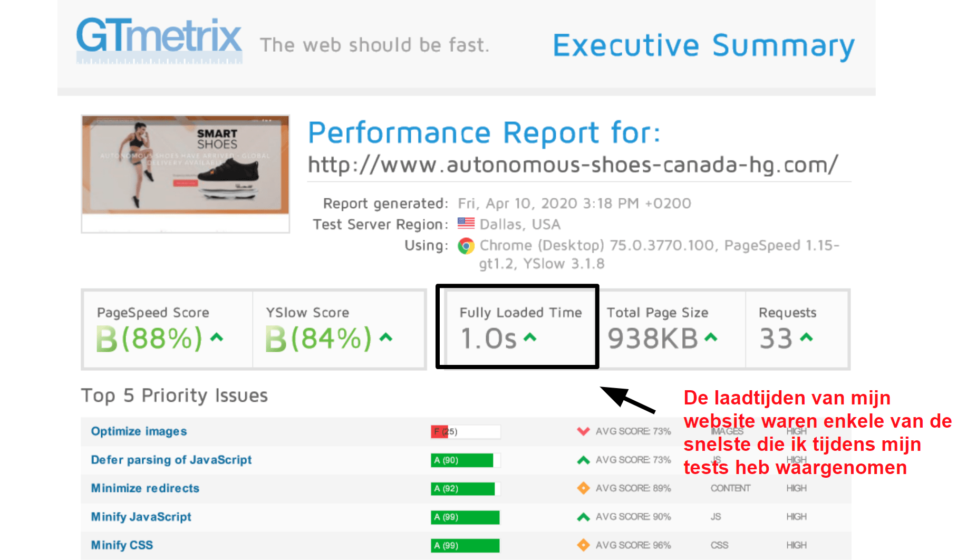Image resolution: width=957 pixels, height=560 pixels.
Task: Click the green arrow beside PageSpeed Score
Action: point(217,337)
